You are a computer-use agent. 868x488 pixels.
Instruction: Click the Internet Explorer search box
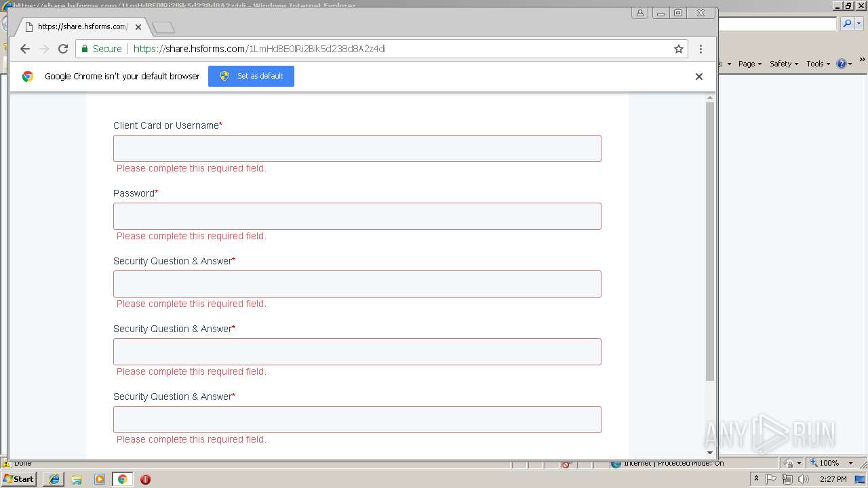pyautogui.click(x=778, y=24)
